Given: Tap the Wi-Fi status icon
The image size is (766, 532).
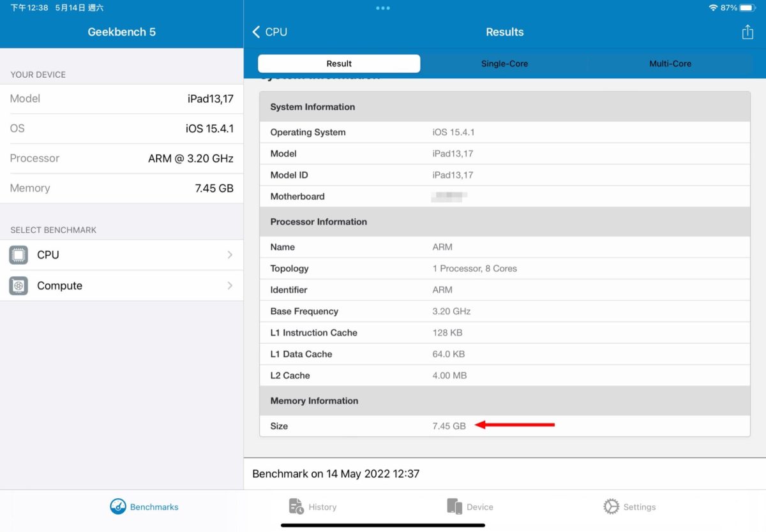Looking at the screenshot, I should click(713, 8).
